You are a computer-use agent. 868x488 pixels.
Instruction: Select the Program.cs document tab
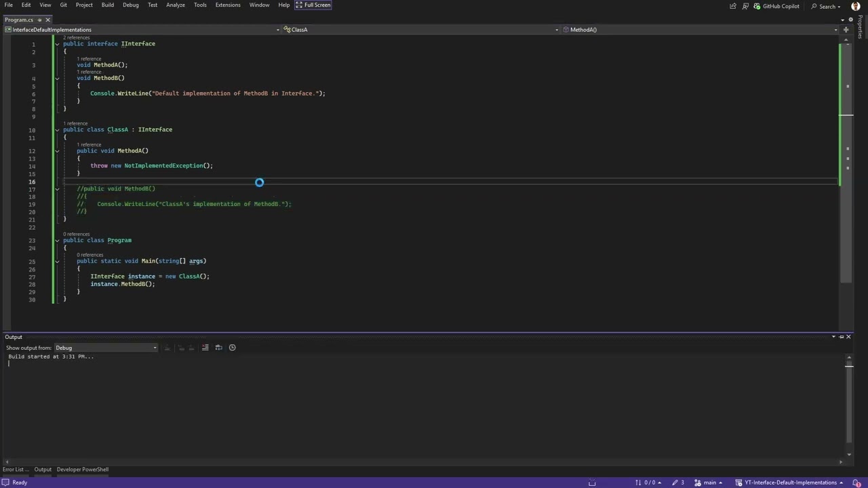click(x=19, y=20)
